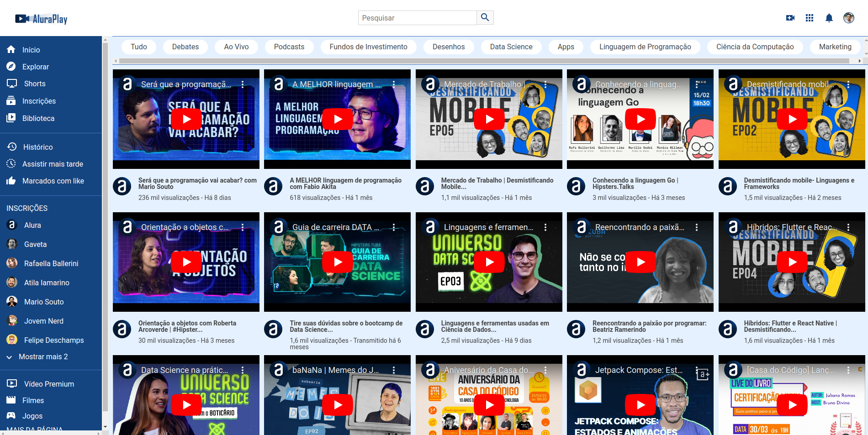Viewport: 868px width, 435px height.
Task: Filter by Fundos de Investimento chip
Action: 368,47
